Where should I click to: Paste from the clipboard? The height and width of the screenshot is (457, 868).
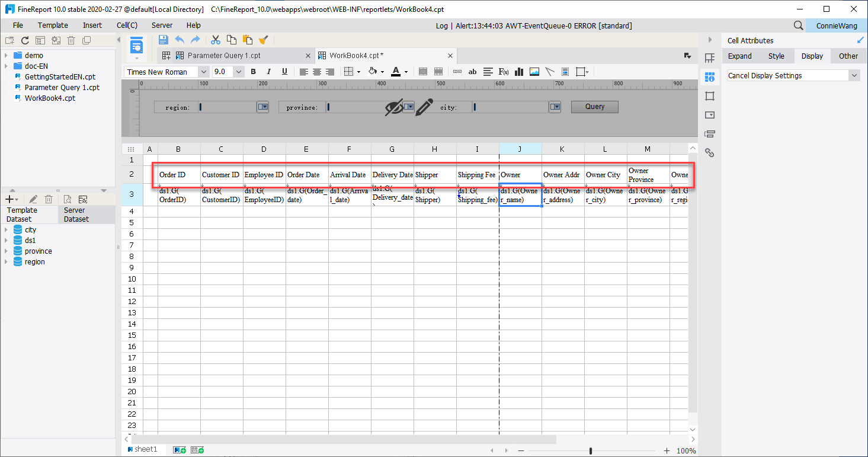click(x=248, y=40)
